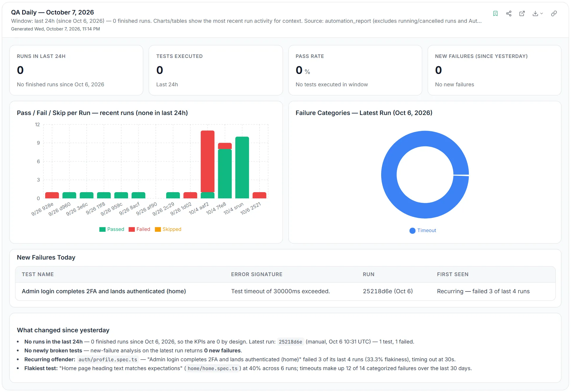
Task: Click the '25218d6e' code tag in the changes list
Action: [290, 342]
